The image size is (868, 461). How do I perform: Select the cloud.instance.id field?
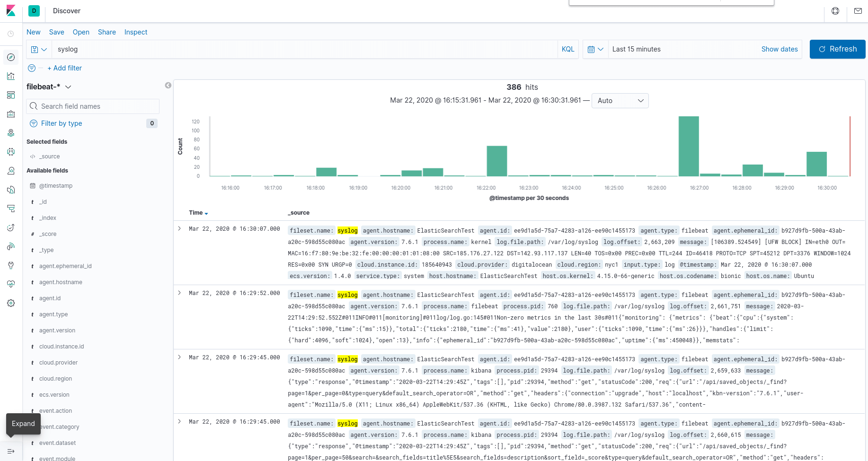point(62,347)
